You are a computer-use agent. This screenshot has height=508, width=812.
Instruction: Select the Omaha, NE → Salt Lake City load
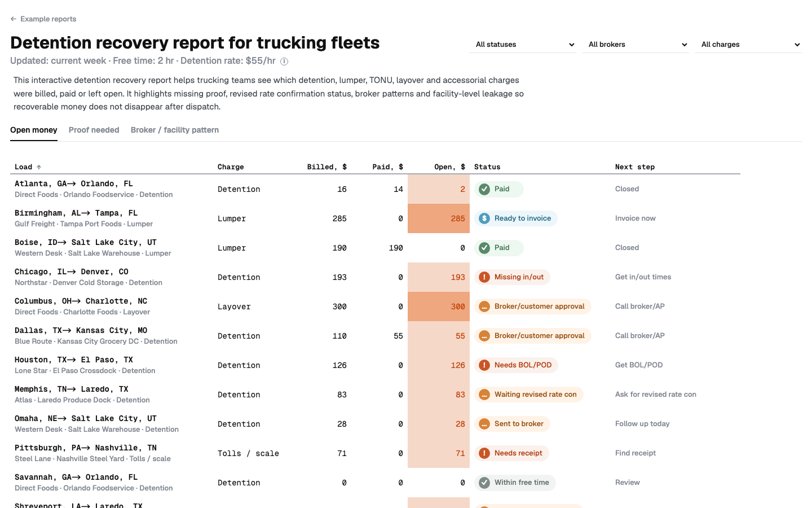coord(86,419)
